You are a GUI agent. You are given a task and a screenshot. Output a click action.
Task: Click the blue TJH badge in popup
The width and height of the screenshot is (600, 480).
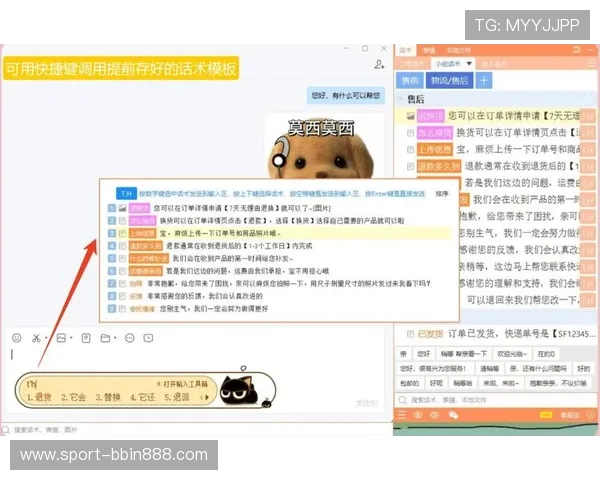[126, 194]
